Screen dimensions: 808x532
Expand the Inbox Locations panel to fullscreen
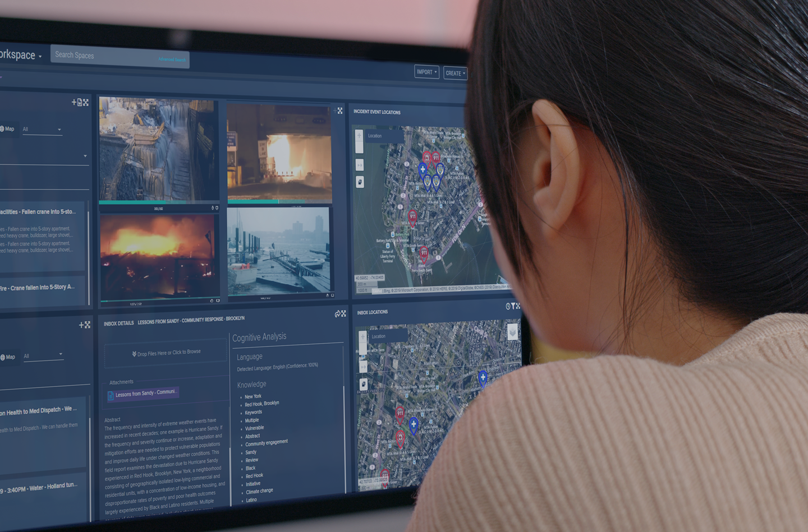pos(517,306)
